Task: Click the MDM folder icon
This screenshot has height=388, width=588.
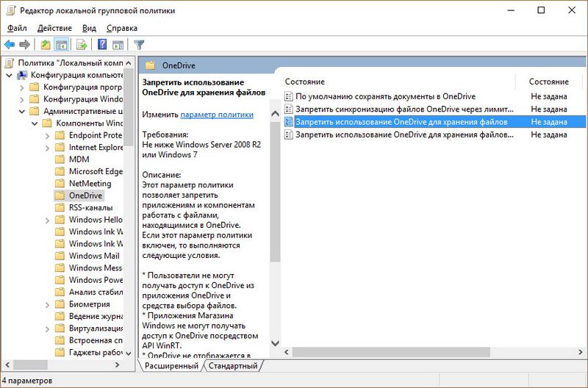Action: tap(60, 159)
